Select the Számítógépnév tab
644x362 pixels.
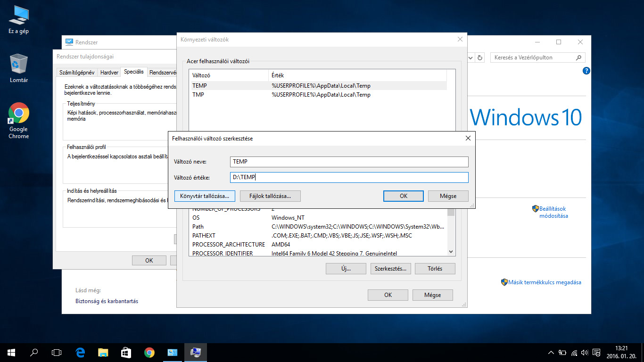tap(77, 73)
